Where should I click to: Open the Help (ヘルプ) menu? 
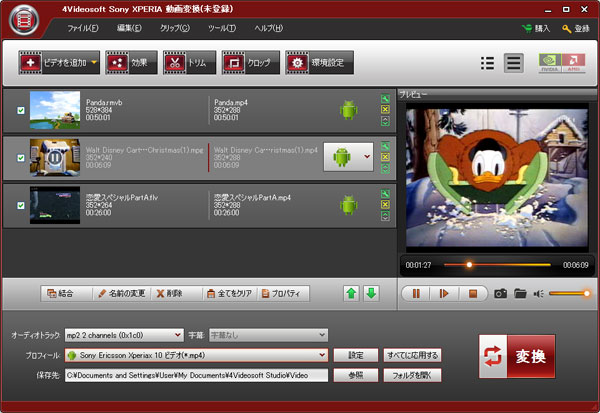click(x=268, y=28)
